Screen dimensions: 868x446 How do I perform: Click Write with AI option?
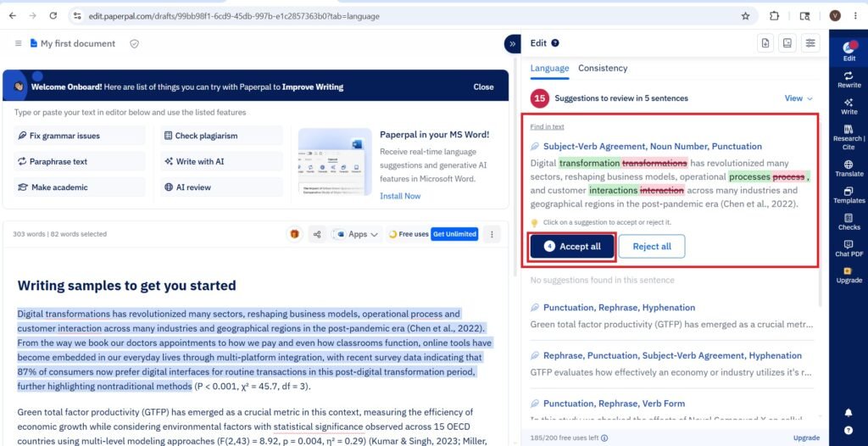click(x=221, y=162)
